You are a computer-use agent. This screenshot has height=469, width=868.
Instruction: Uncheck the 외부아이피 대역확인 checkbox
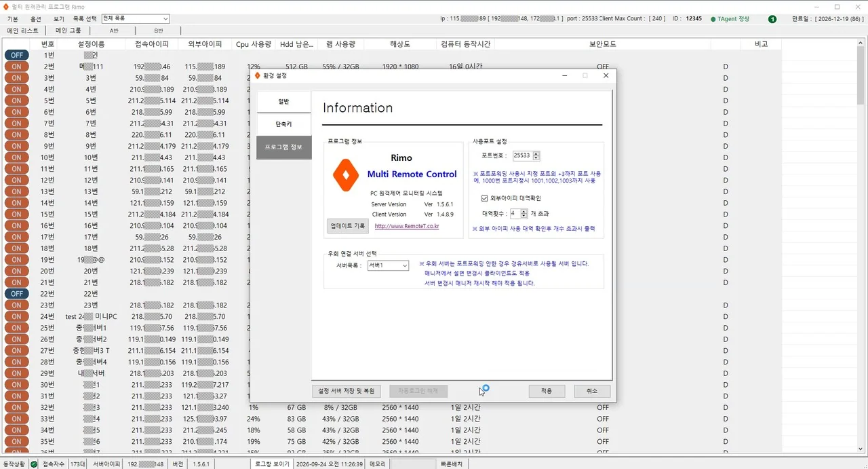pos(484,198)
